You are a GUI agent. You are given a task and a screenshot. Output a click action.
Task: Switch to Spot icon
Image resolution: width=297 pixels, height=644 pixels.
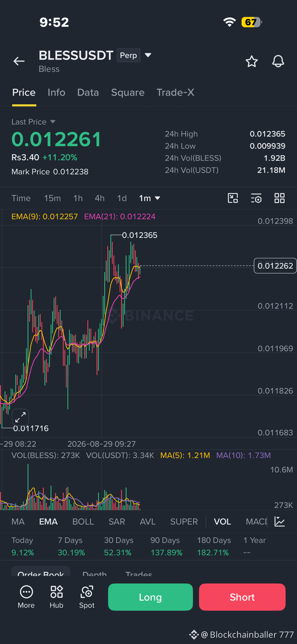click(87, 597)
